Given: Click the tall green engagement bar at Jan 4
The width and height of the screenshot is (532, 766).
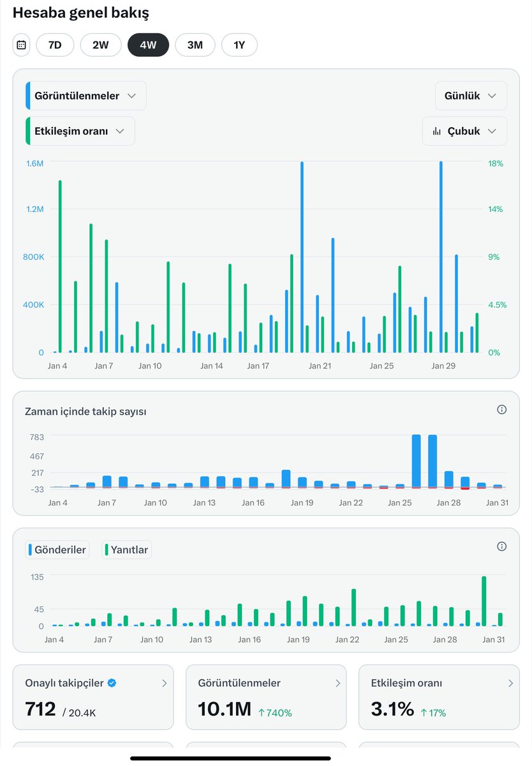Looking at the screenshot, I should point(60,266).
